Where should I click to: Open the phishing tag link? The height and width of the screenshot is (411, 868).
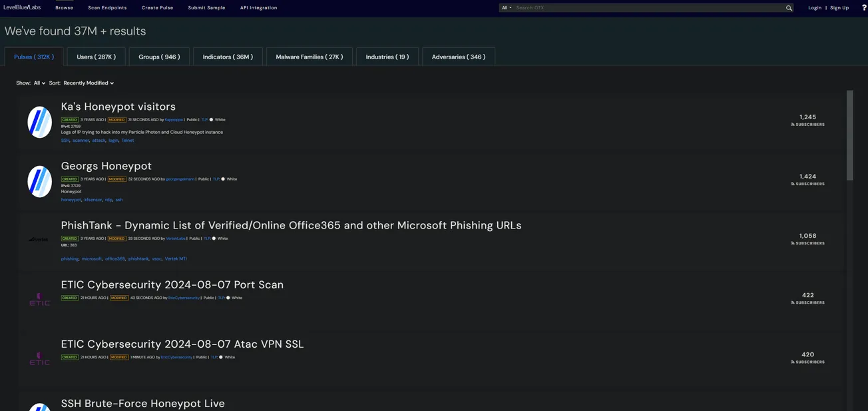click(69, 258)
